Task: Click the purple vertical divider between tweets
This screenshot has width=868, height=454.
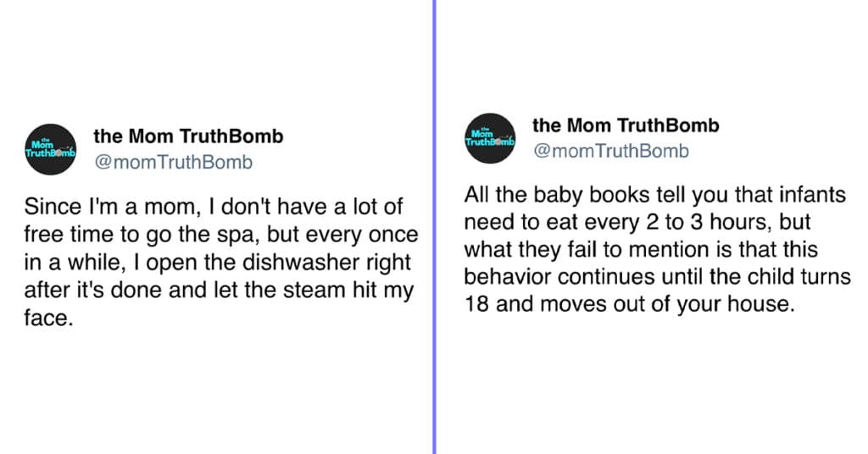Action: click(x=435, y=227)
